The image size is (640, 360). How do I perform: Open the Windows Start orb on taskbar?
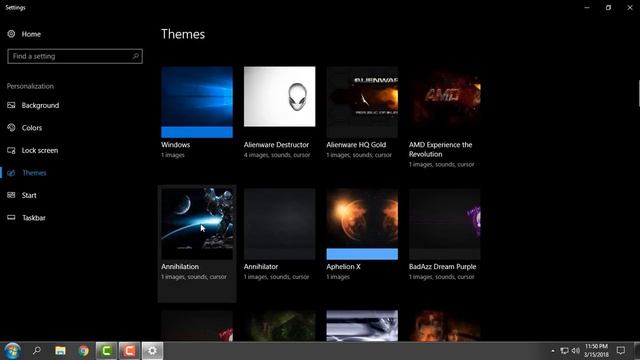(12, 351)
